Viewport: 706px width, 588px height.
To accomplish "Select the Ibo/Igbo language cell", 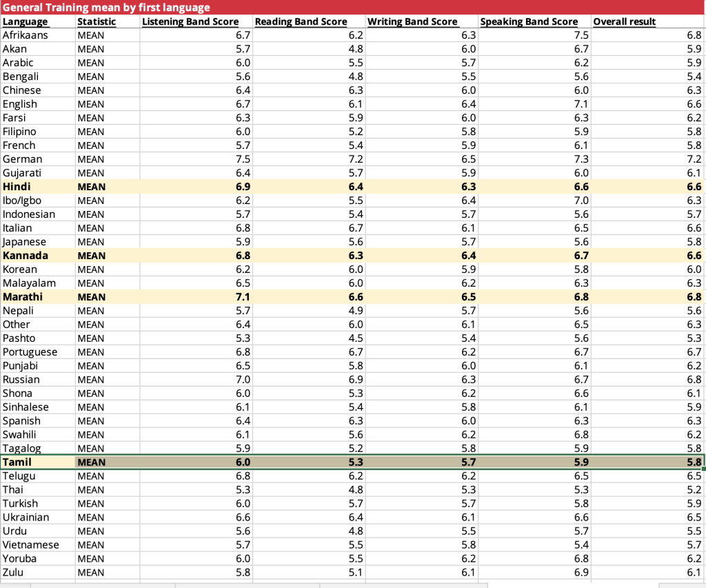I will click(x=22, y=201).
